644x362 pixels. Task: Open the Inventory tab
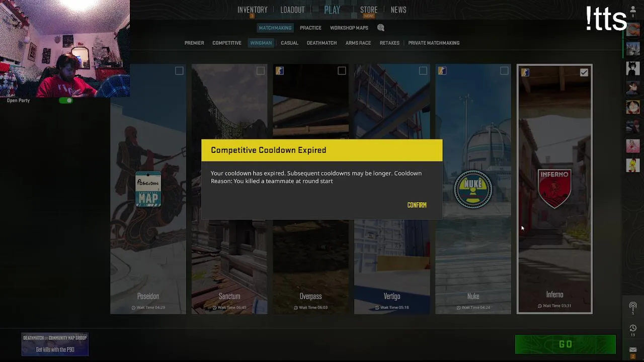pos(253,10)
